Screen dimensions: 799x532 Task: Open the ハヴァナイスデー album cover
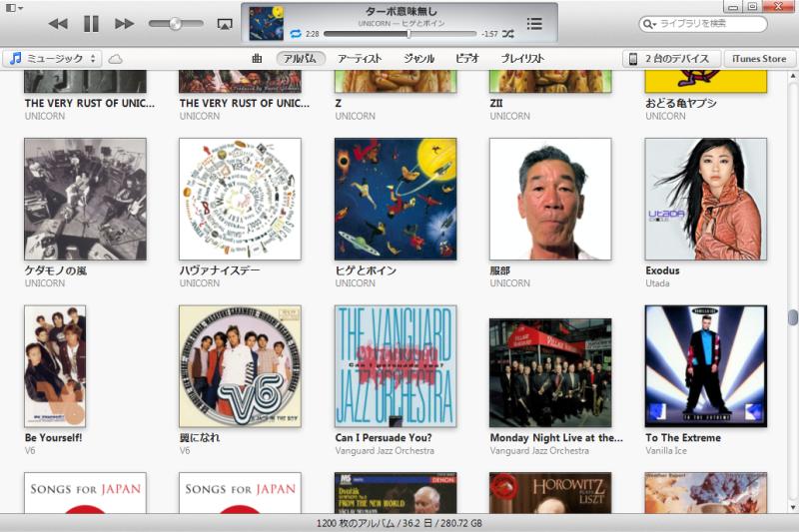pos(240,199)
